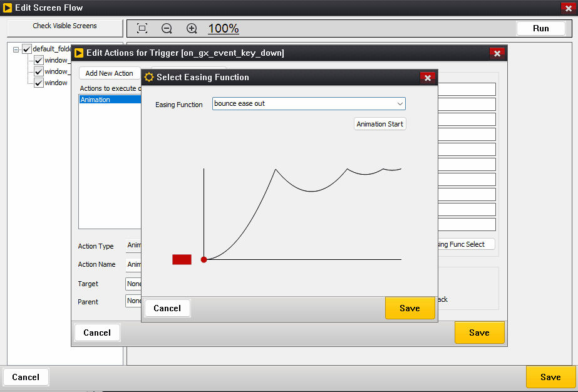Close the Select Easing Function dialog
The height and width of the screenshot is (392, 578).
click(428, 78)
